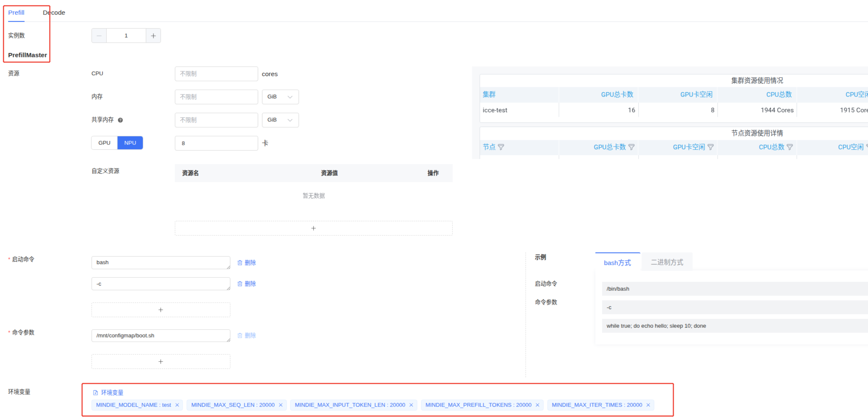The width and height of the screenshot is (868, 417).
Task: Remove the MINDIE_MAX_ITER_TIMES environment tag
Action: 648,405
